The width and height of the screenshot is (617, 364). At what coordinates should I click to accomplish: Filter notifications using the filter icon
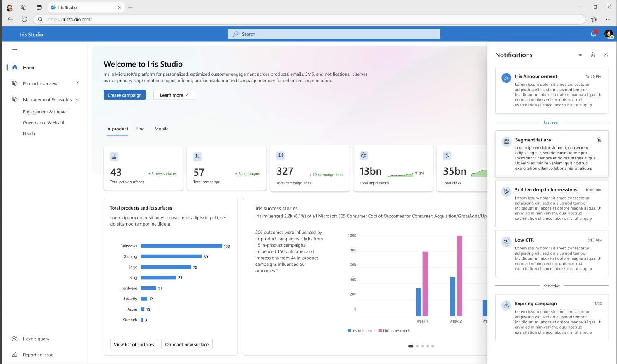coord(580,55)
